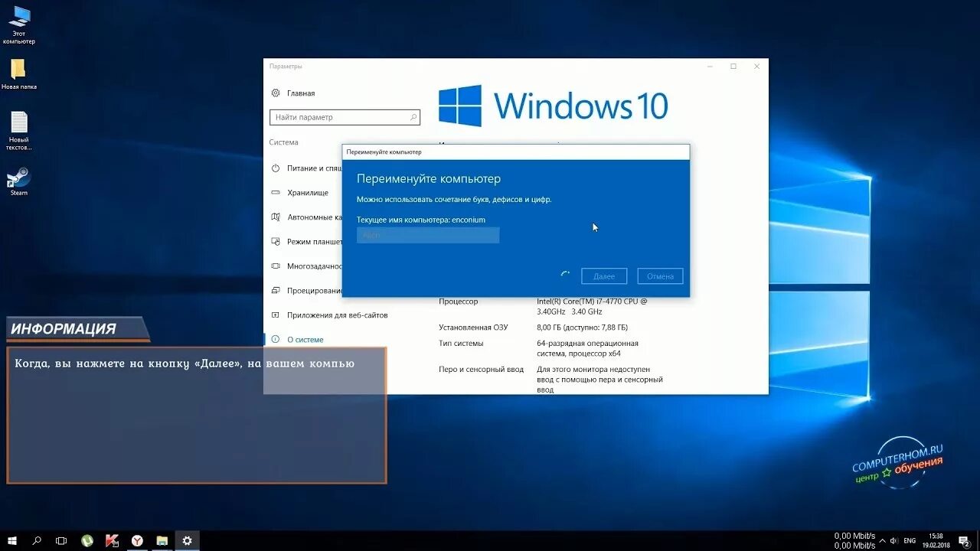The image size is (980, 551).
Task: Open the volume speaker tray icon
Action: [x=896, y=540]
